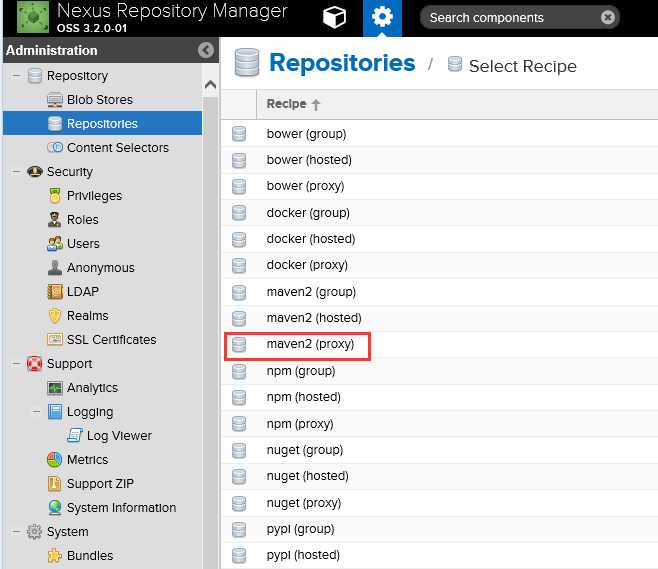Click the Privileges medal icon
This screenshot has width=658, height=569.
(x=55, y=196)
